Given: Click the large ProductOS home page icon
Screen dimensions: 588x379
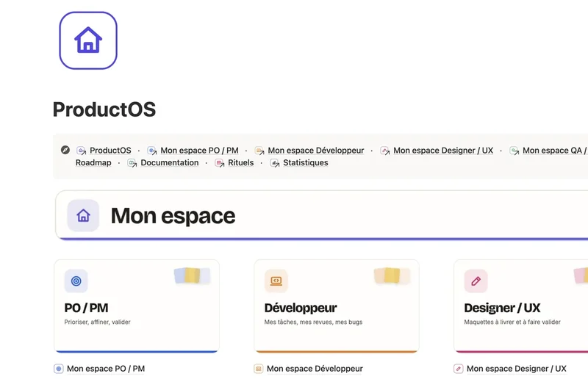Looking at the screenshot, I should coord(88,40).
